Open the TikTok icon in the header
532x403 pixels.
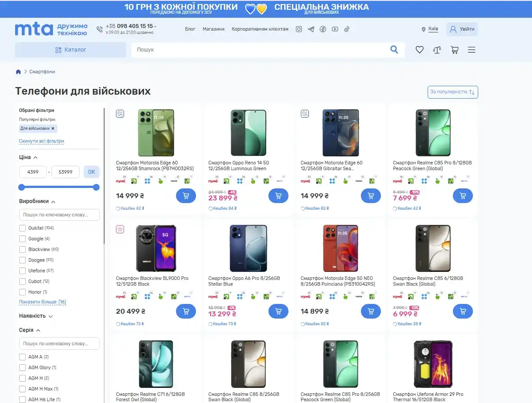coord(347,28)
